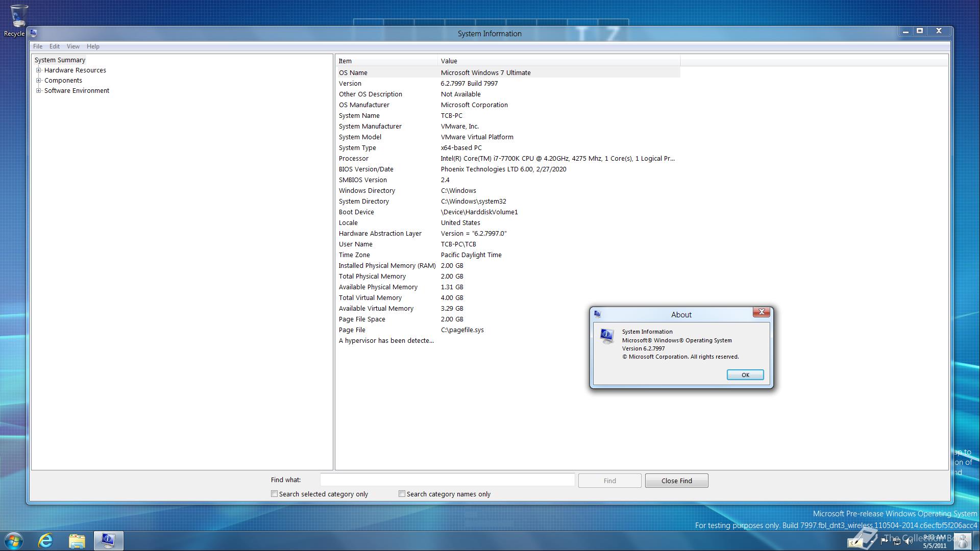
Task: Click the Find what input field
Action: coord(447,480)
